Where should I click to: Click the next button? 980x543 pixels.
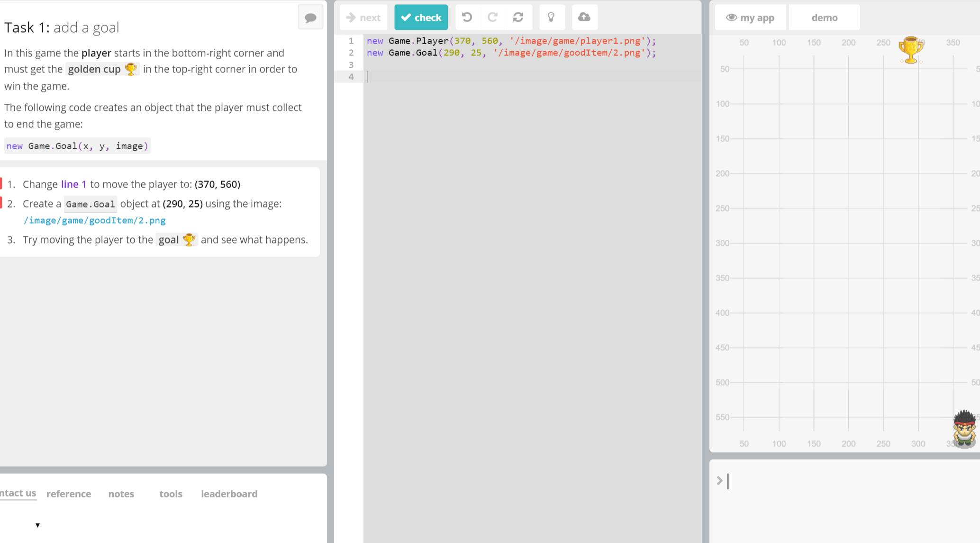point(363,18)
